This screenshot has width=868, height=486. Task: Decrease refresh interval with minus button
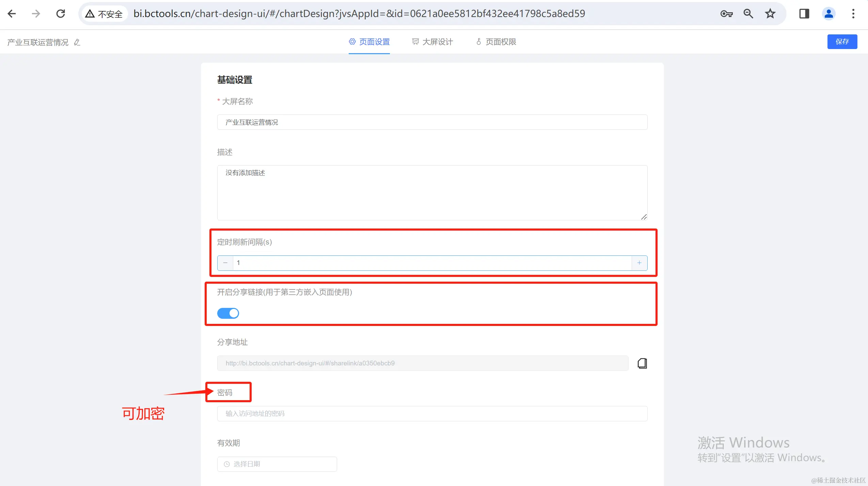click(225, 263)
